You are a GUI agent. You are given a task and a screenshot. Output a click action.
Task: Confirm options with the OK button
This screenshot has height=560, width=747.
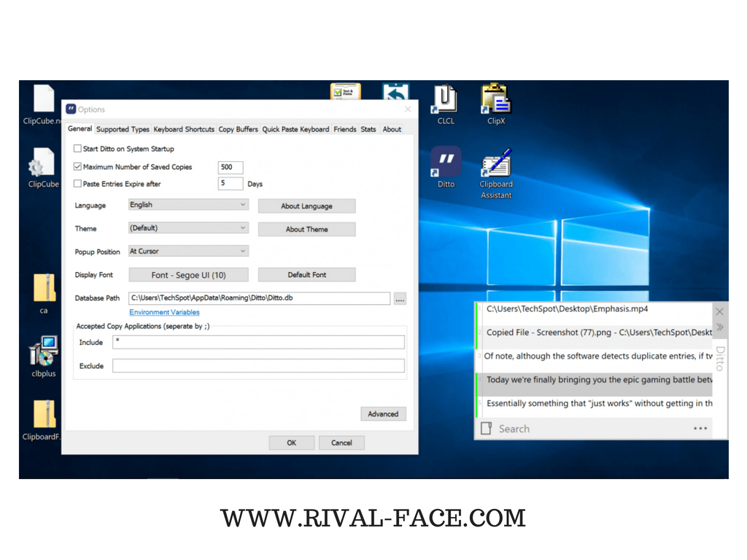(292, 443)
